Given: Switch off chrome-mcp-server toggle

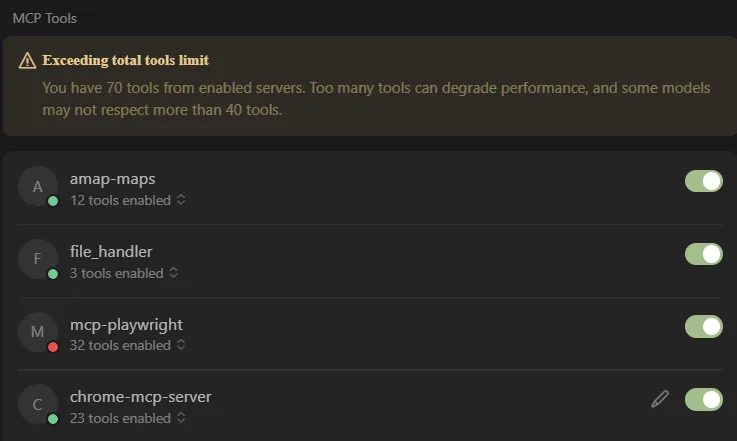Looking at the screenshot, I should pyautogui.click(x=704, y=399).
